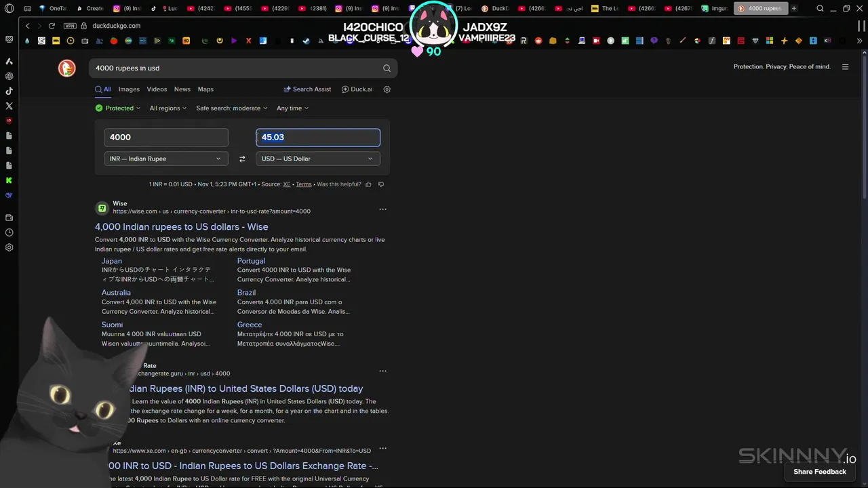868x488 pixels.
Task: Click 'Protection. Privacy. Peace of mind.' text
Action: [x=782, y=66]
